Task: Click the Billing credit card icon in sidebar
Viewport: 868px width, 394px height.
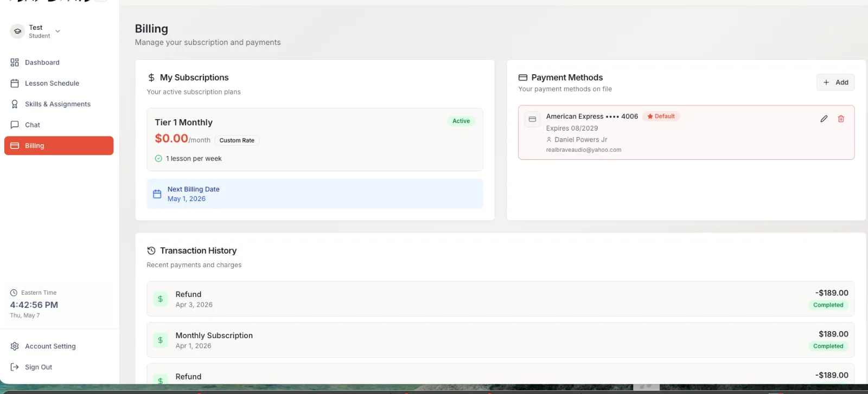Action: [x=15, y=145]
